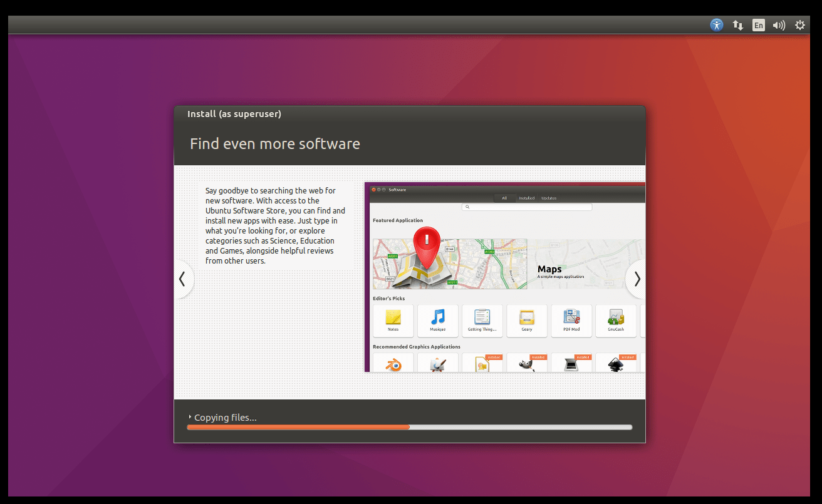Click the accessibility indicator in the top panel
This screenshot has width=822, height=504.
(716, 25)
